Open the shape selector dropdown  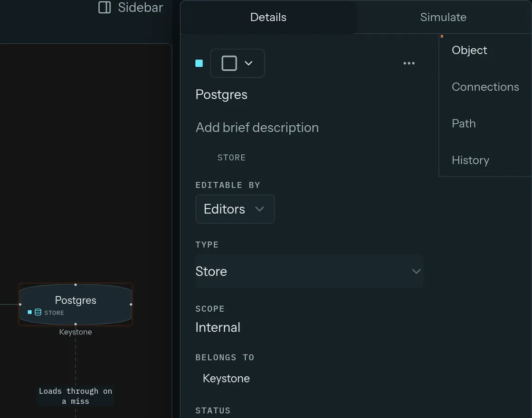pyautogui.click(x=237, y=64)
